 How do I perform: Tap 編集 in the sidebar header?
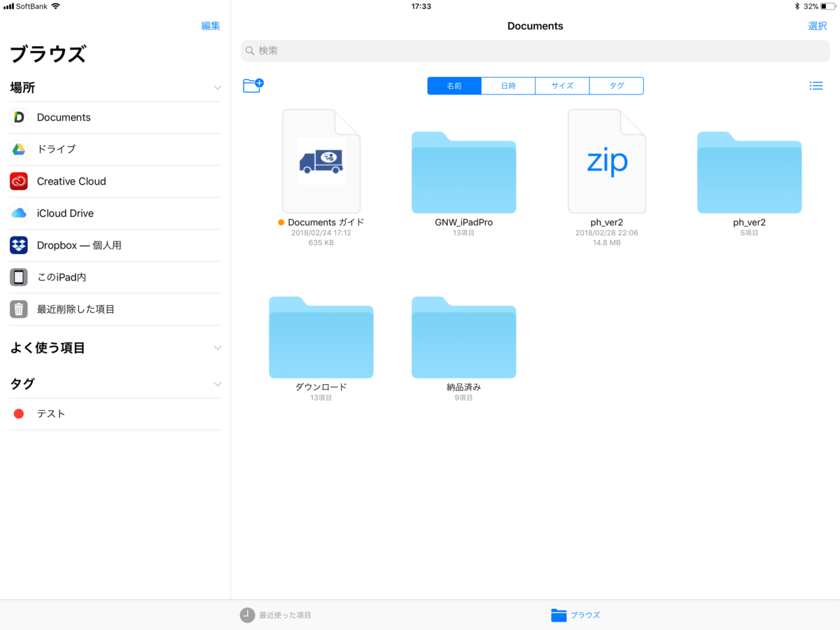click(211, 26)
